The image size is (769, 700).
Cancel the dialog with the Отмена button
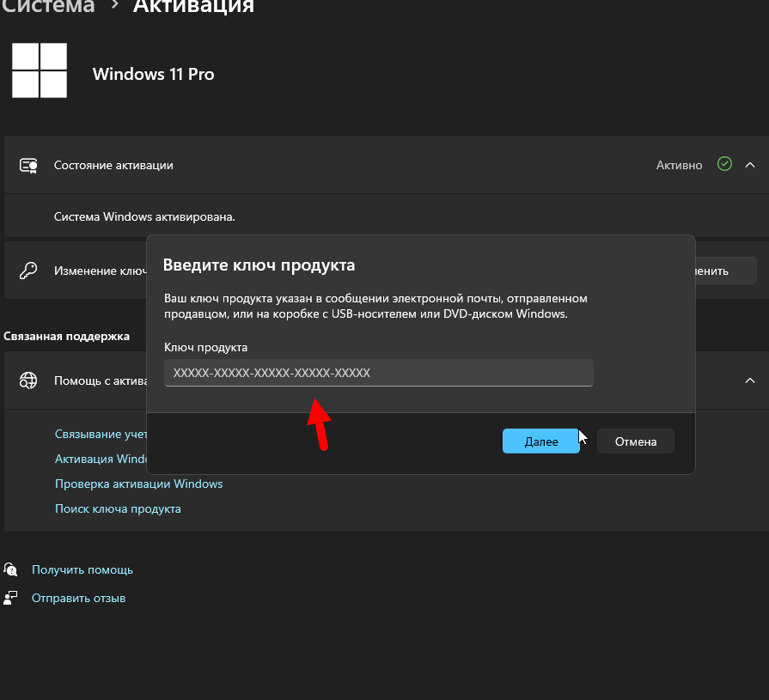pyautogui.click(x=635, y=441)
